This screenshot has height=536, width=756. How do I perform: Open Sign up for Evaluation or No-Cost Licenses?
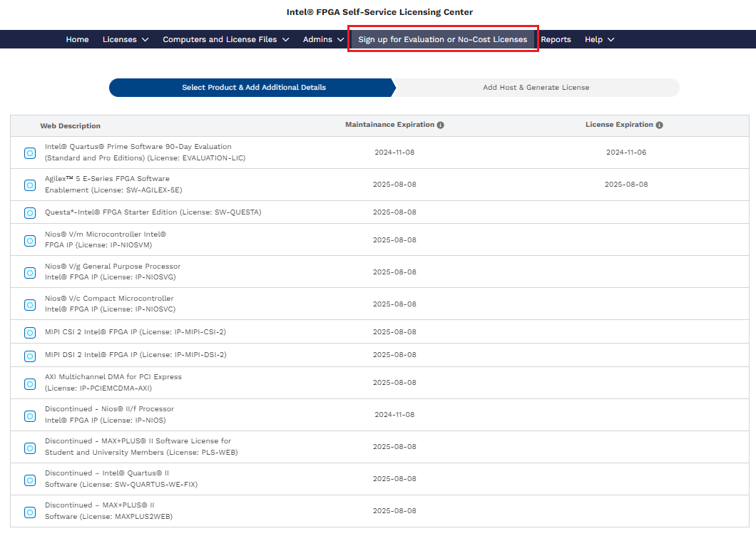click(443, 39)
